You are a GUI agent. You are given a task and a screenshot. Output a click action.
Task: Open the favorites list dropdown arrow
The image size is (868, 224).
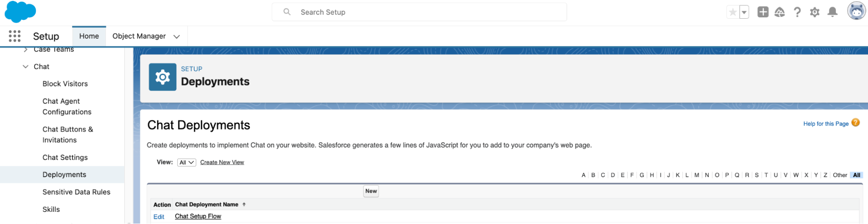coord(744,12)
